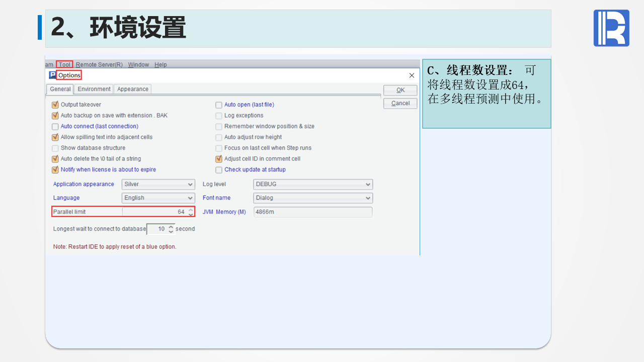Open the Font name dropdown
This screenshot has width=644, height=362.
pyautogui.click(x=313, y=198)
